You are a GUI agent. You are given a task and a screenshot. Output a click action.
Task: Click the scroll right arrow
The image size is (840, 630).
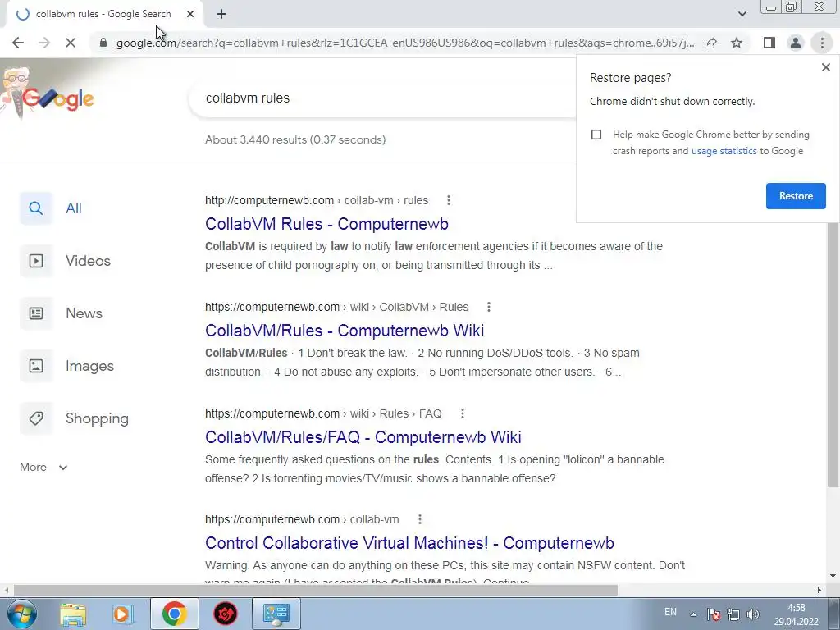(819, 591)
